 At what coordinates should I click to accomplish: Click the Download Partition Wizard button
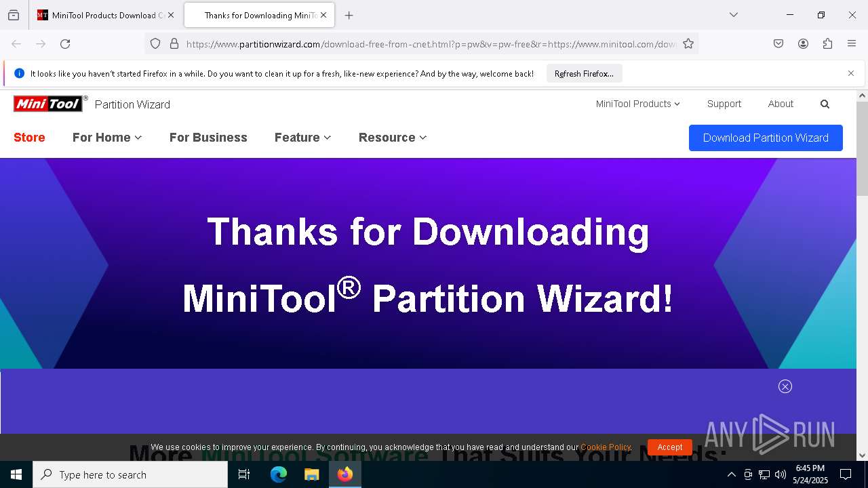(766, 138)
